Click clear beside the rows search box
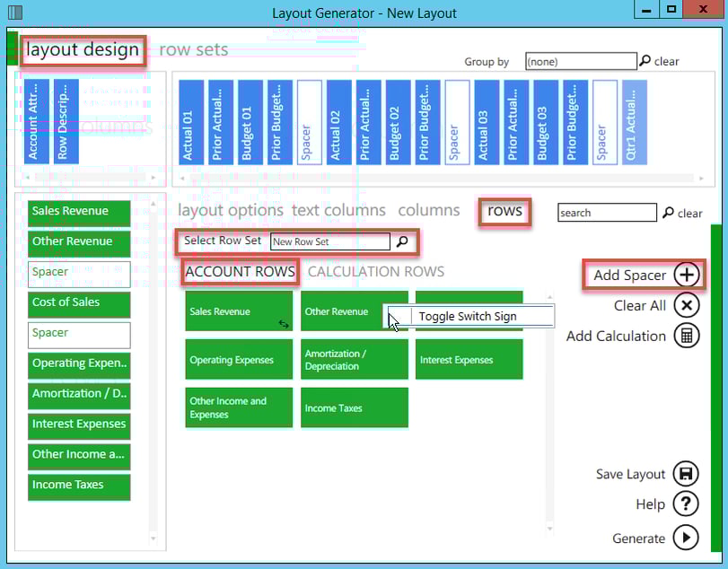 point(689,214)
